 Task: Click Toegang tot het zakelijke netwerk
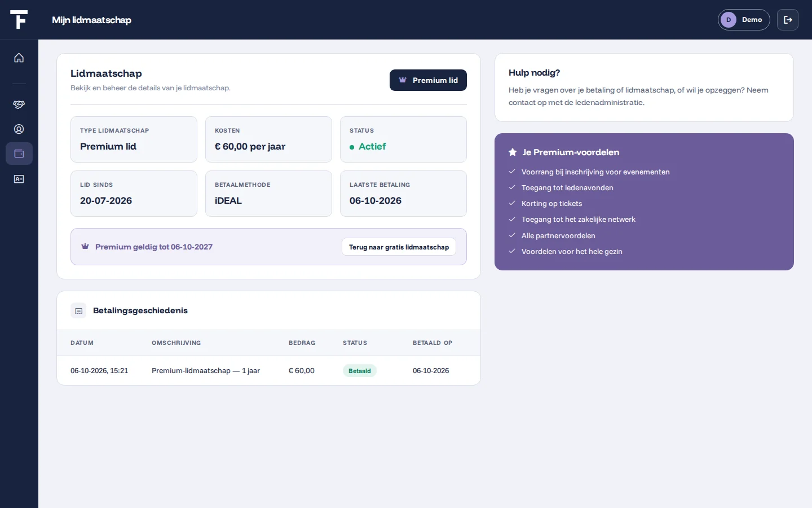click(x=579, y=220)
